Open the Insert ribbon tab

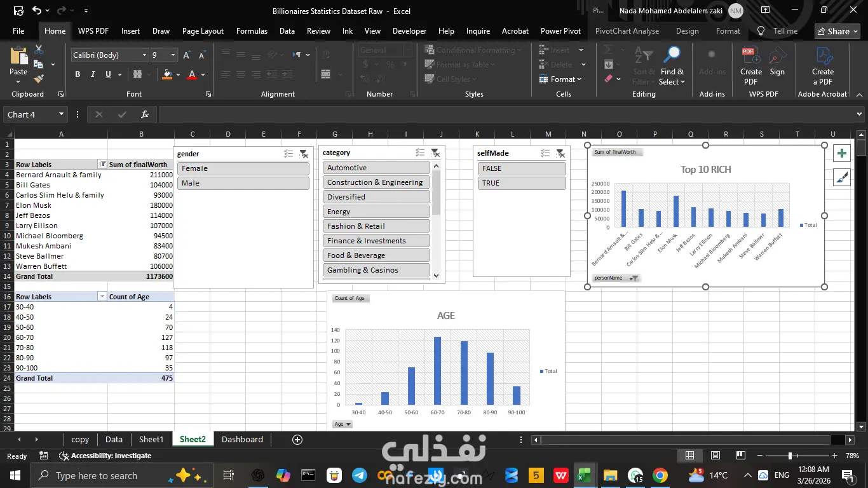click(x=130, y=31)
